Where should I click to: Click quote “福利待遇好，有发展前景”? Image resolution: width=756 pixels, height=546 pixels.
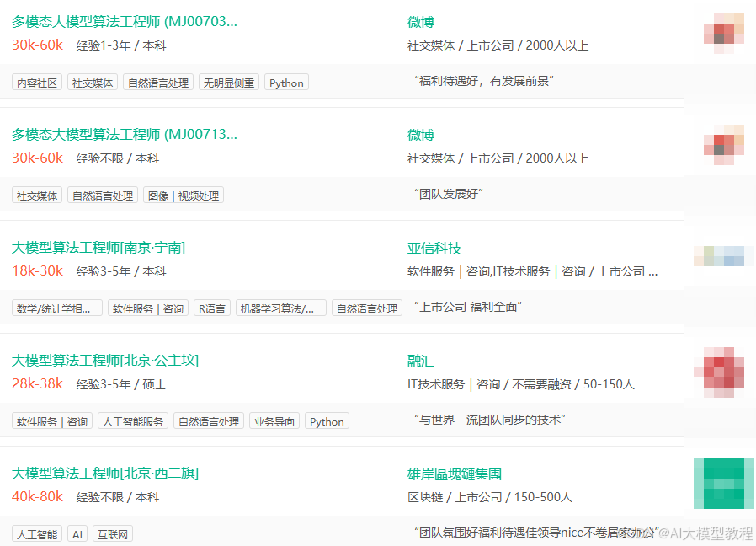pos(483,81)
